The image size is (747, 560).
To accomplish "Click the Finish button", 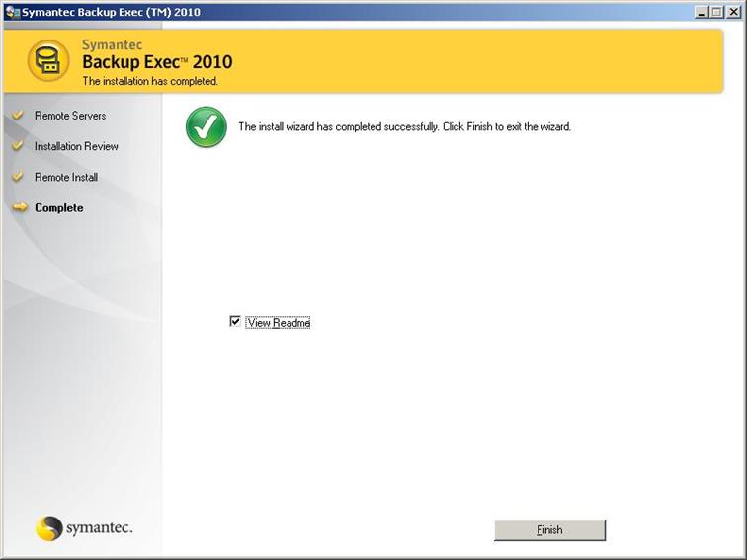I will [x=549, y=530].
